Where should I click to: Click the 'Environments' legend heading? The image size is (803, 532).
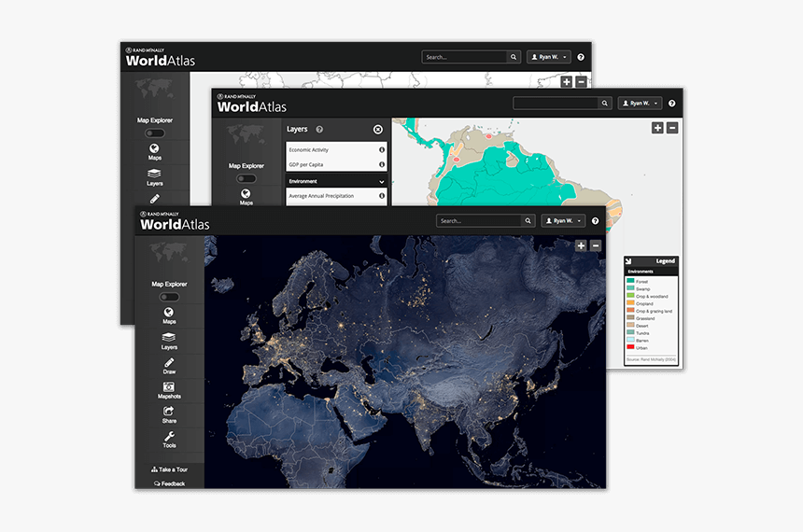click(x=641, y=272)
